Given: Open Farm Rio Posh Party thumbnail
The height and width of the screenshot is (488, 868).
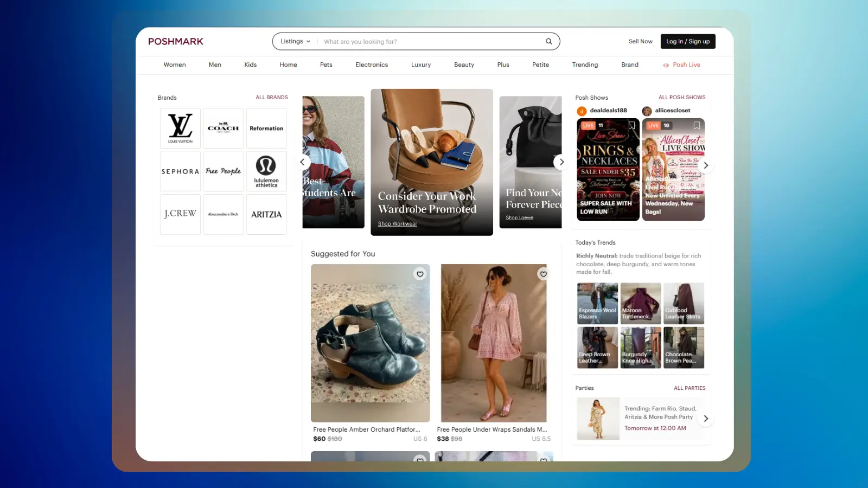Looking at the screenshot, I should point(598,419).
